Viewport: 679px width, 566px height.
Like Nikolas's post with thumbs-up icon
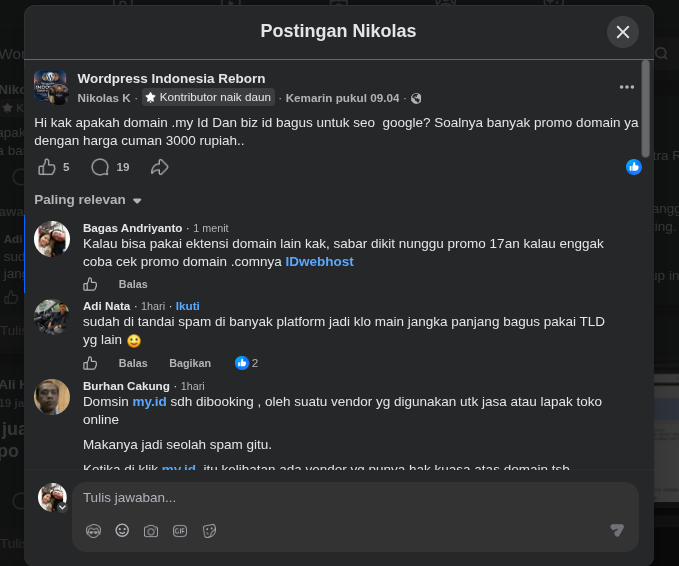click(x=47, y=167)
